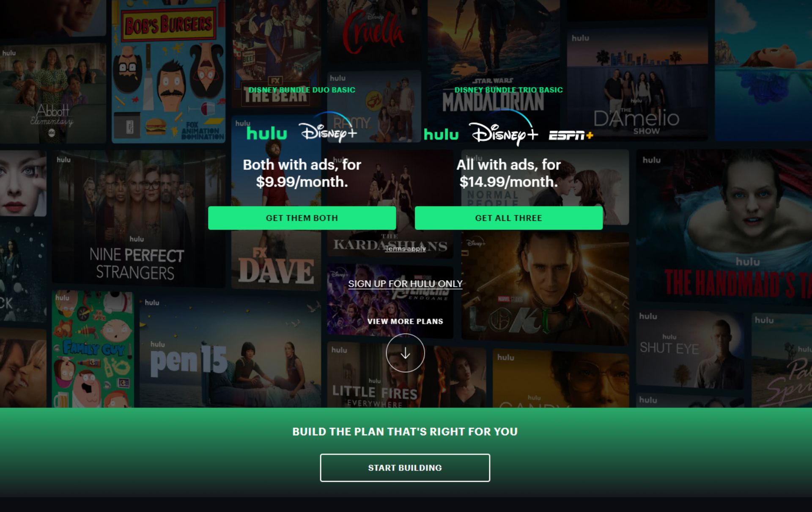
Task: Select the Loki poster thumbnail
Action: point(545,288)
